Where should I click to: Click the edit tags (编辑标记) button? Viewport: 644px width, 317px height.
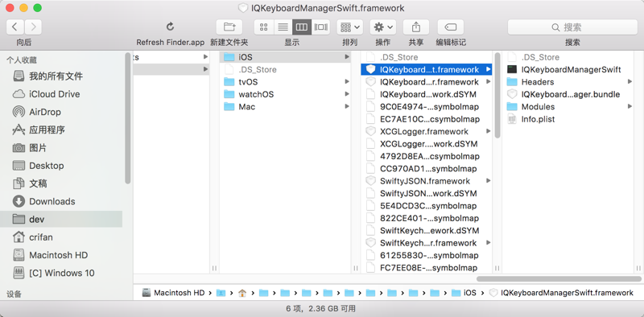pos(451,27)
